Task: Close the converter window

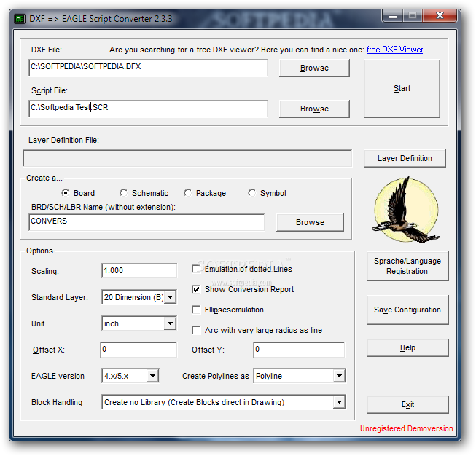Action: coord(440,15)
